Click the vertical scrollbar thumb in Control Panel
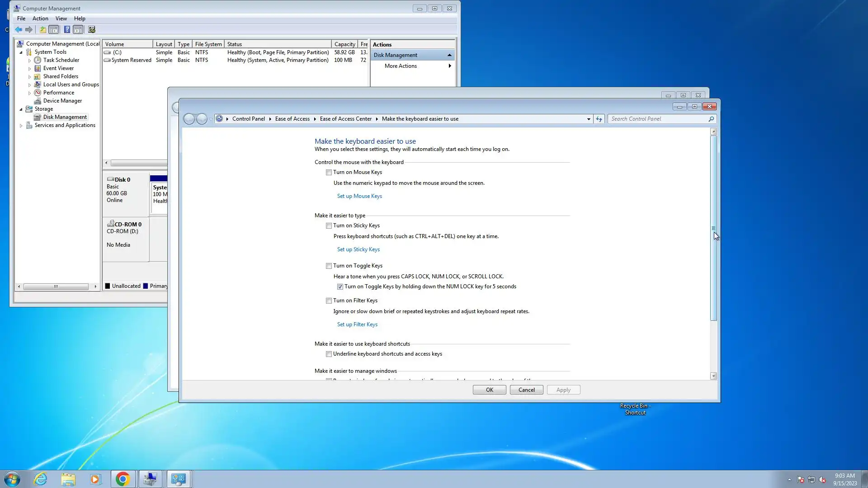The width and height of the screenshot is (868, 488). (x=713, y=228)
